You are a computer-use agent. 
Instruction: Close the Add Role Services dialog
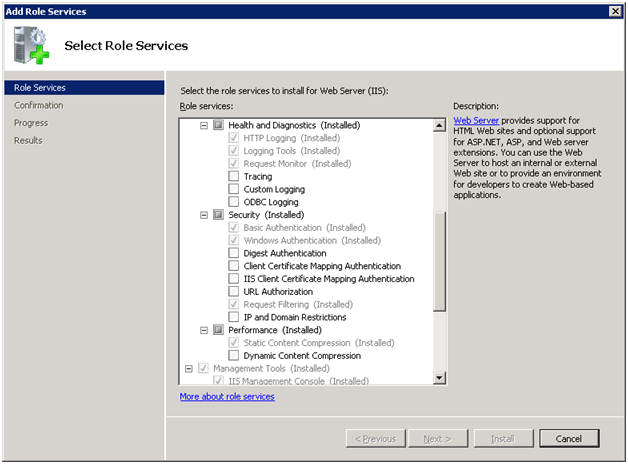coord(616,10)
